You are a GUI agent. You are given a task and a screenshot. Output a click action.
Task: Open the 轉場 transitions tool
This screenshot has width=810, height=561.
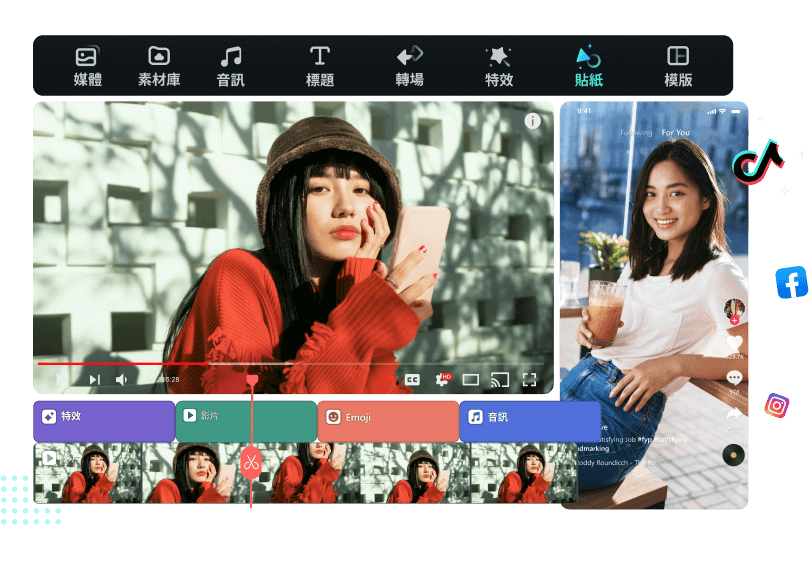tap(409, 66)
